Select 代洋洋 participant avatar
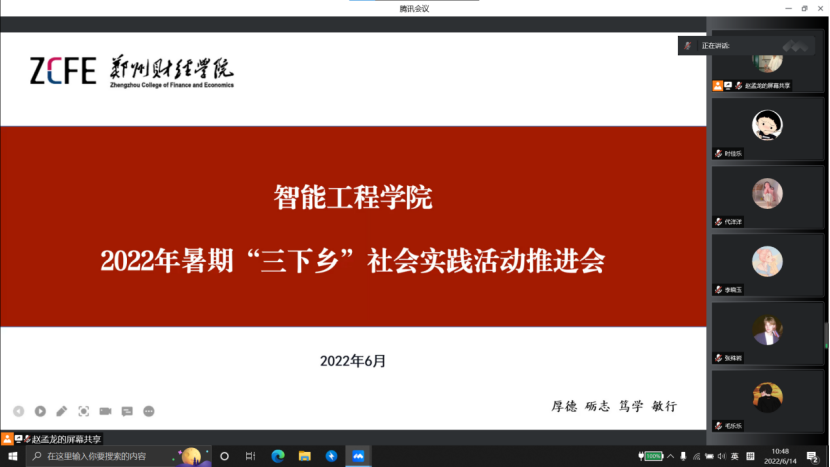 (767, 193)
